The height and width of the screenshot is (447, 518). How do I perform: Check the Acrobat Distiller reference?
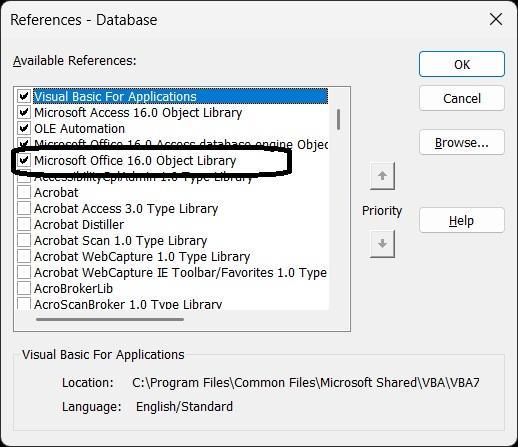click(24, 224)
